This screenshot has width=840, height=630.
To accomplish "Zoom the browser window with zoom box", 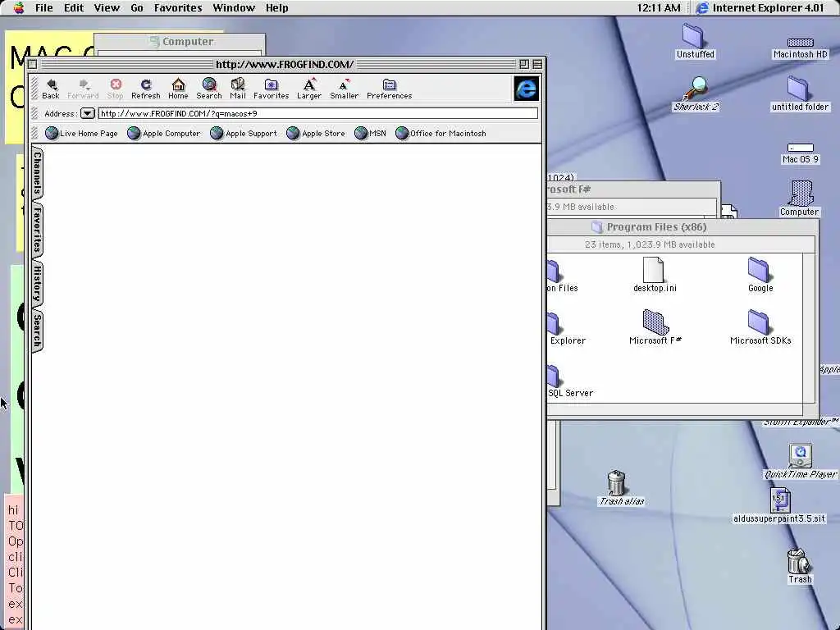I will click(x=524, y=64).
